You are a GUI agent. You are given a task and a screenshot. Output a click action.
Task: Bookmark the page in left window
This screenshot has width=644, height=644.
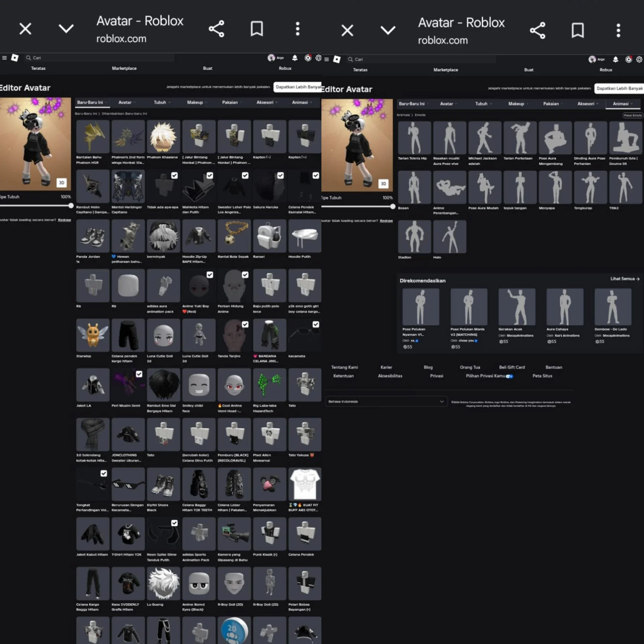[257, 29]
